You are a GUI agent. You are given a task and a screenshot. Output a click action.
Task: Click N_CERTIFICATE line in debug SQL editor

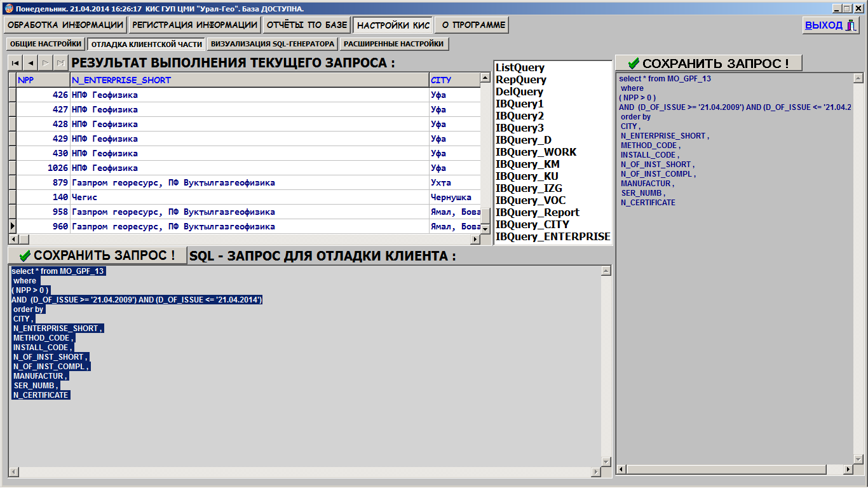pos(40,395)
